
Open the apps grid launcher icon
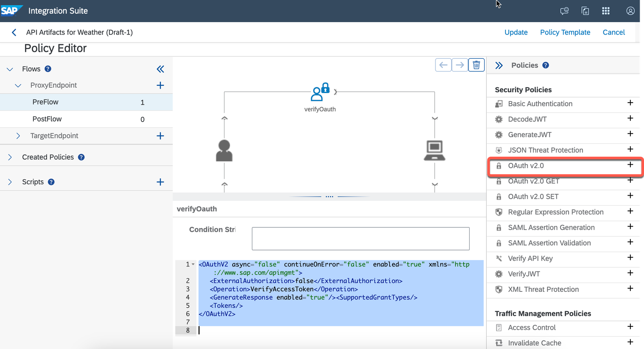pos(606,11)
